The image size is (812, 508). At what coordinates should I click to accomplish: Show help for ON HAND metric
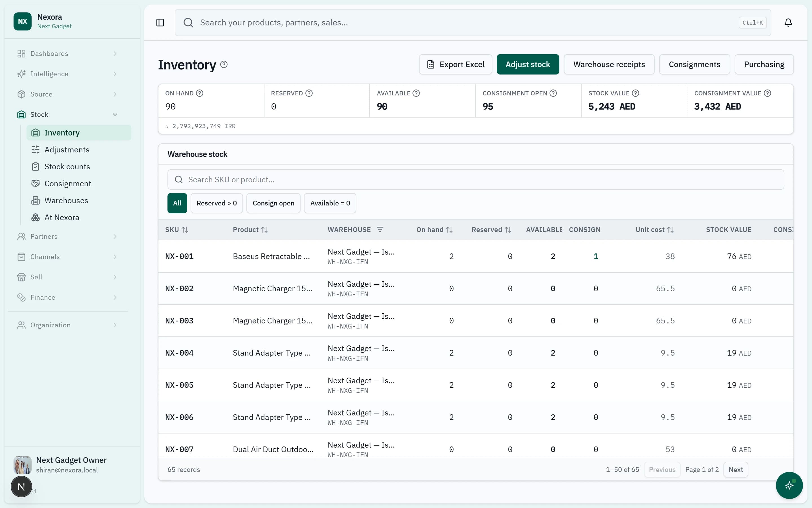[x=200, y=93]
